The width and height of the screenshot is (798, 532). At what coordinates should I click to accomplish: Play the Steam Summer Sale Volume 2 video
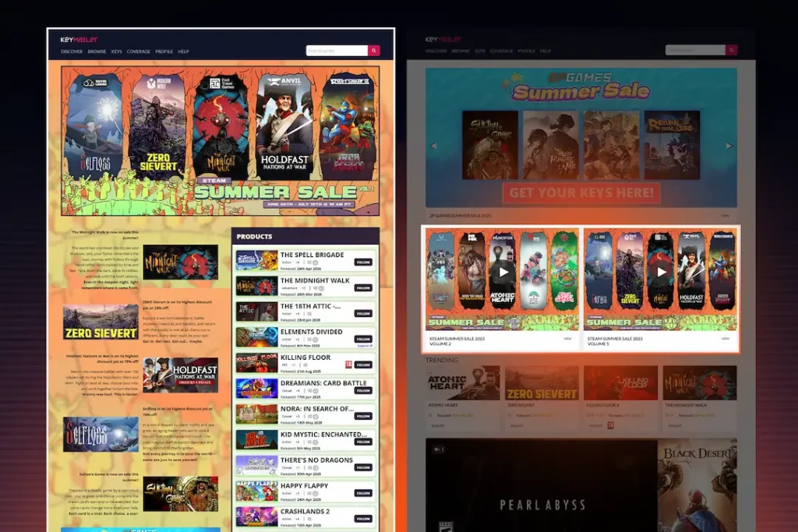coord(503,272)
